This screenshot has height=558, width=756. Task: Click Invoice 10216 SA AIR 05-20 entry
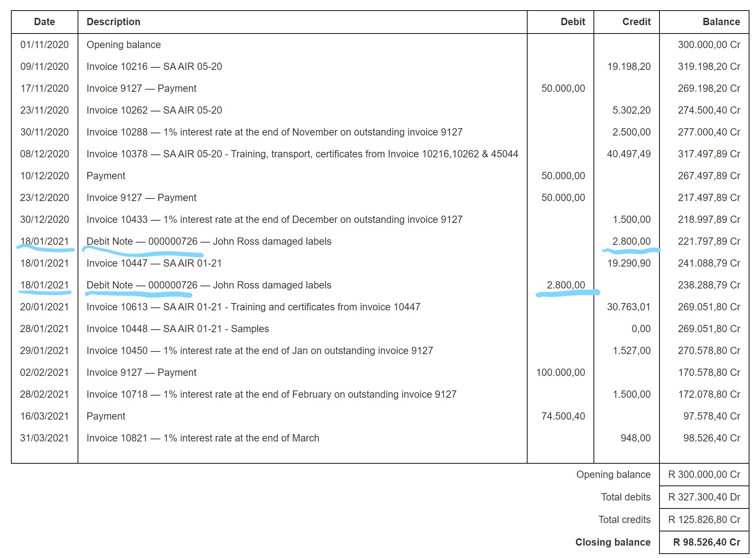(x=154, y=67)
